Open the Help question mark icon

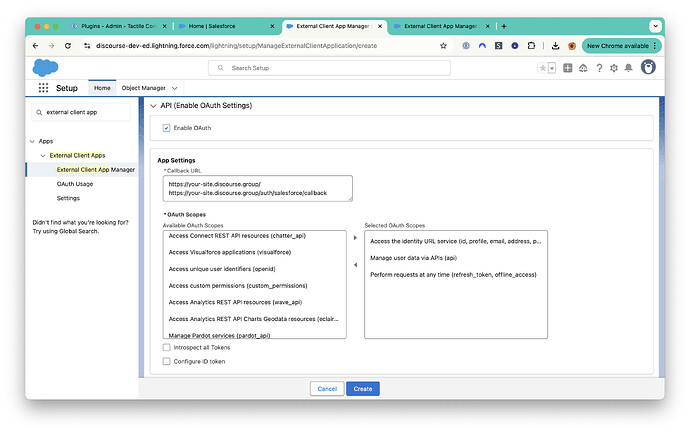(599, 68)
